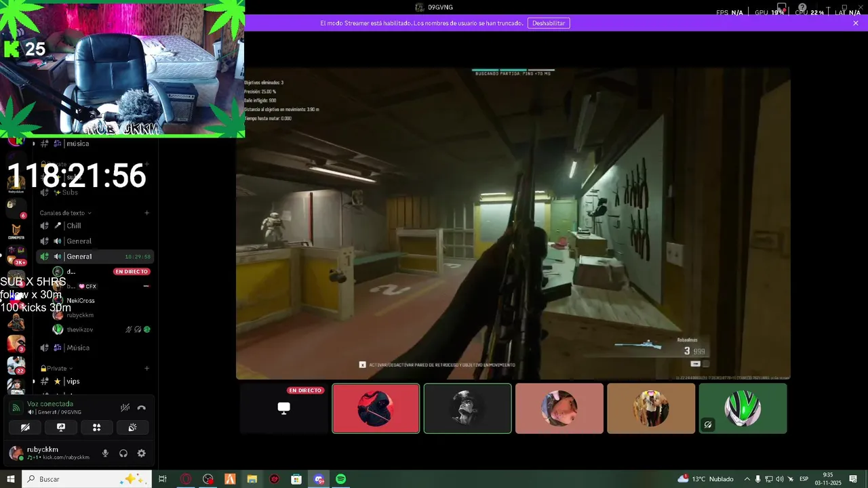This screenshot has width=868, height=488.
Task: Select the red avatar participant tile
Action: point(376,409)
